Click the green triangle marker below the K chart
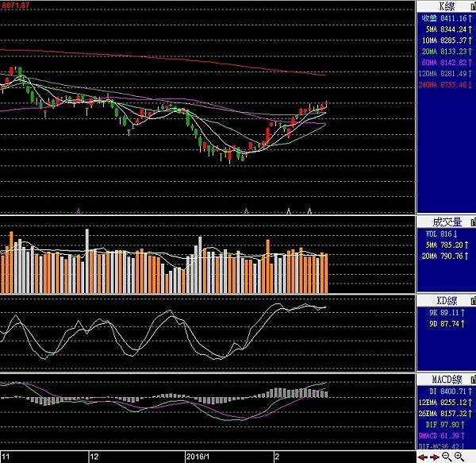This screenshot has width=476, height=463. [246, 210]
